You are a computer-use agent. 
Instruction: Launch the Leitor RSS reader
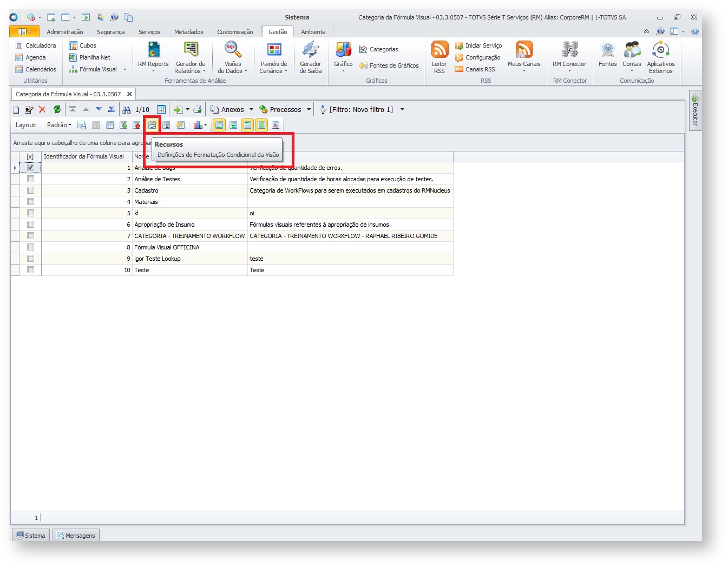coord(440,57)
